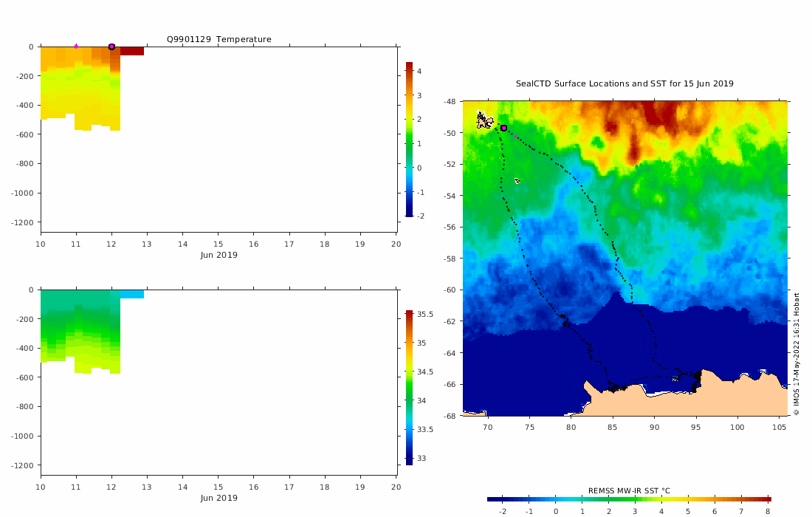Click the '-68' latitude label on map
812x517 pixels.
tap(450, 416)
